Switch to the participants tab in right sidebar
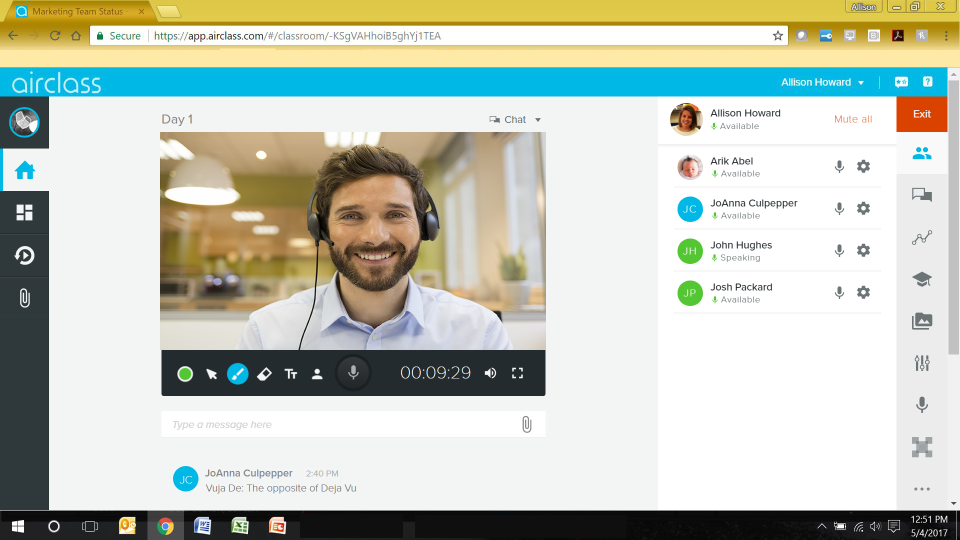 (x=921, y=153)
